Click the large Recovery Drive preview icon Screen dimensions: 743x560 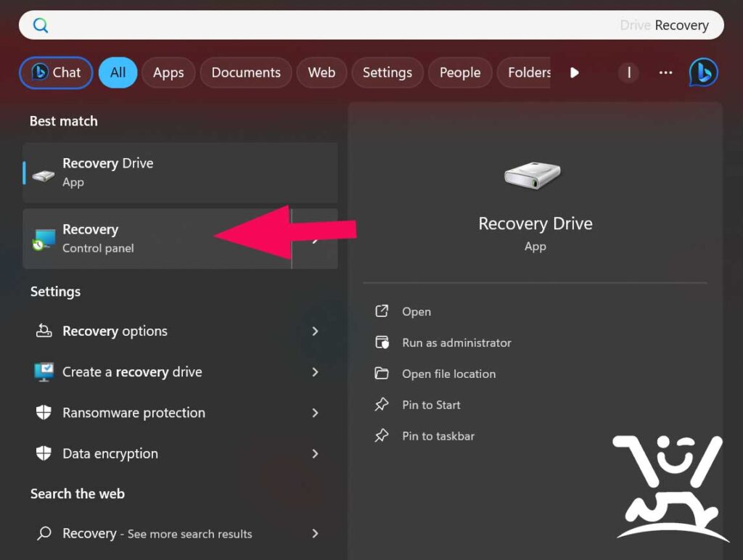[x=533, y=175]
